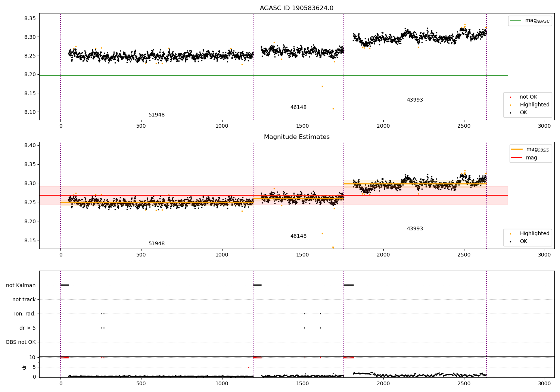Click obsid label 51948 in Magnitude Estimates plot
Viewport: 560px width, 392px height.
pyautogui.click(x=156, y=244)
